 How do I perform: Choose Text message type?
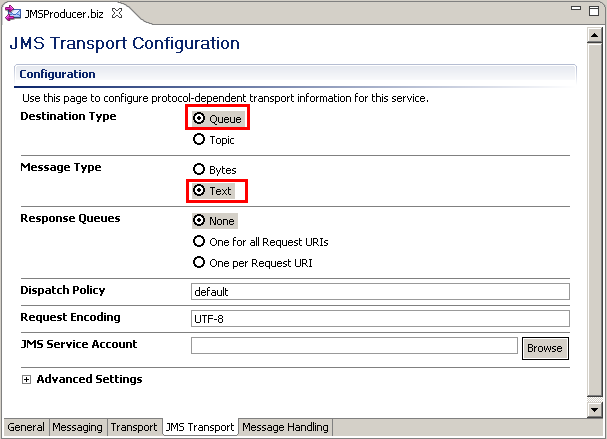pyautogui.click(x=199, y=190)
